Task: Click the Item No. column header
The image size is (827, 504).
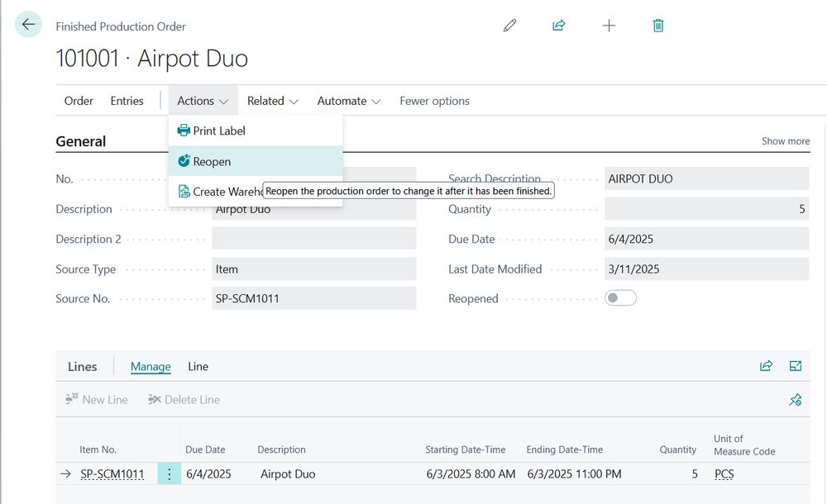Action: 98,449
